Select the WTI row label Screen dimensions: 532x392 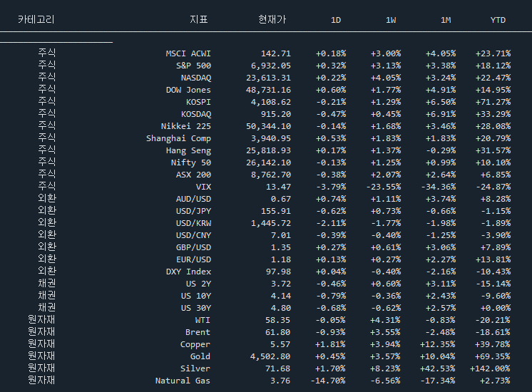tap(203, 320)
